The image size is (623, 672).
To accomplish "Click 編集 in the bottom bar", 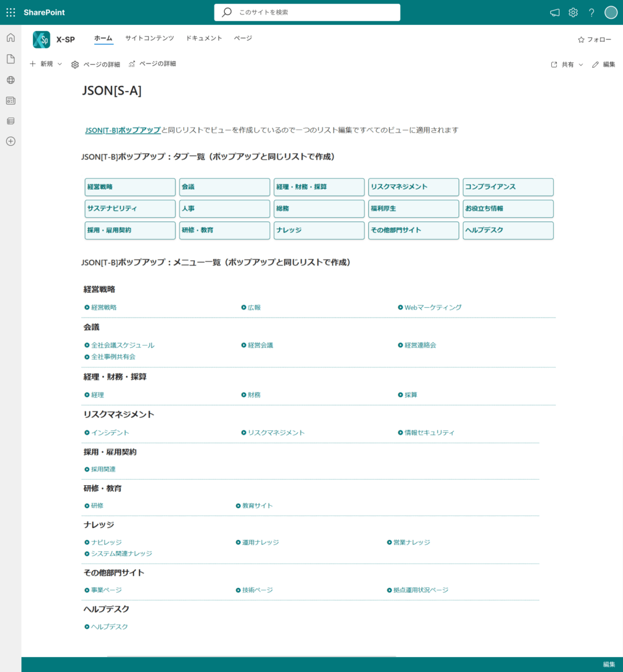I will [609, 665].
